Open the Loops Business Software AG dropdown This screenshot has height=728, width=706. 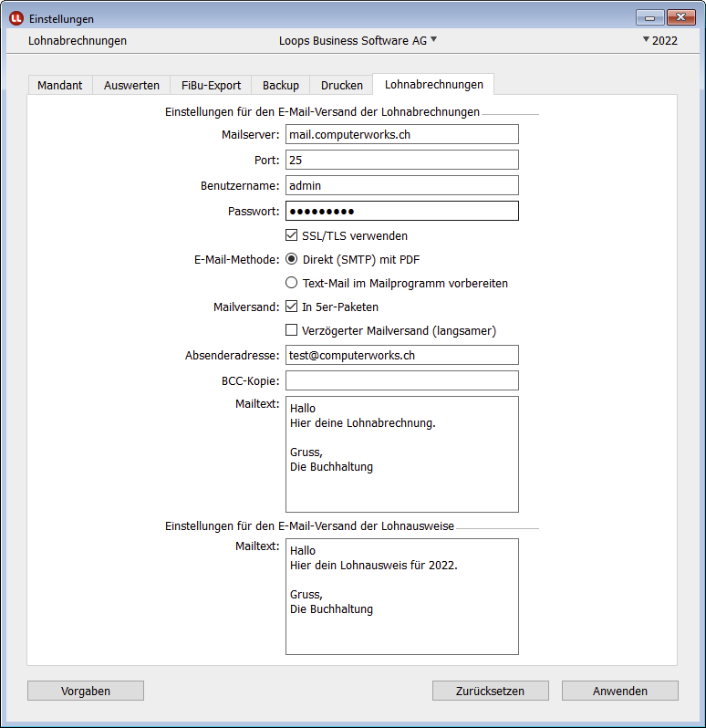(358, 40)
